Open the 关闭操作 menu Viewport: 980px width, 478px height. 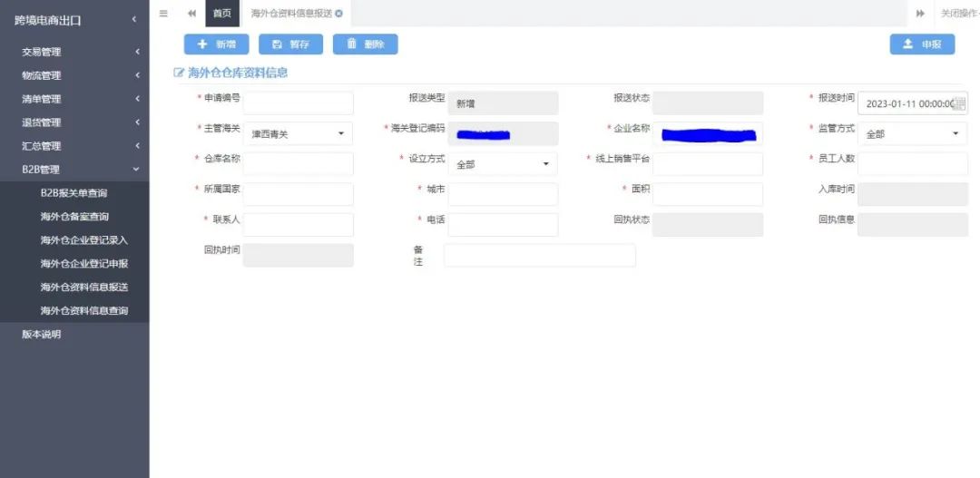tap(959, 14)
